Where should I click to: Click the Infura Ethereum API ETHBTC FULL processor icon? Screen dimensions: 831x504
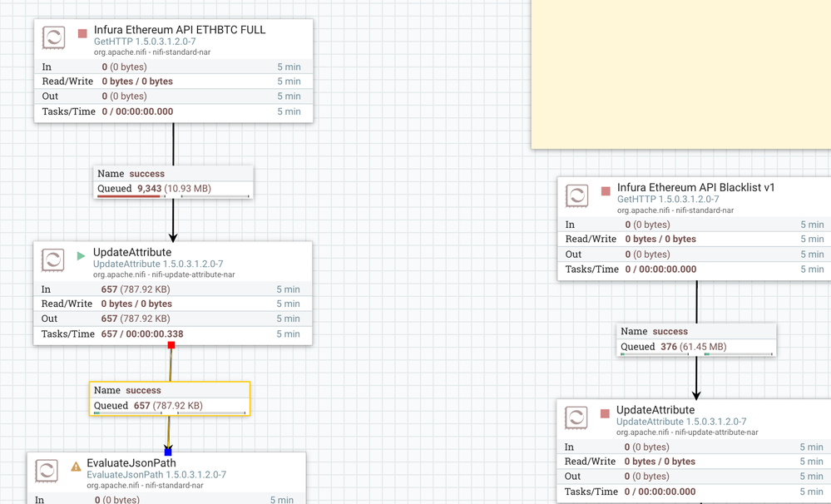[53, 38]
